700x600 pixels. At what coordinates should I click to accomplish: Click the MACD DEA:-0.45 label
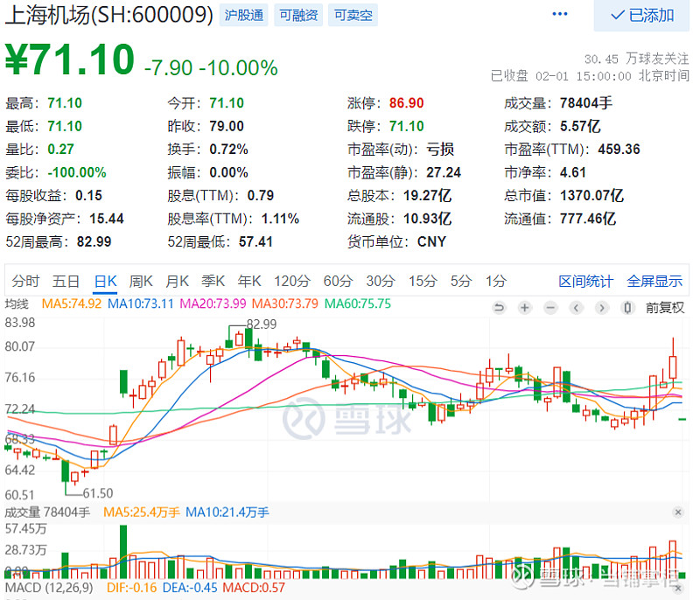(x=190, y=588)
